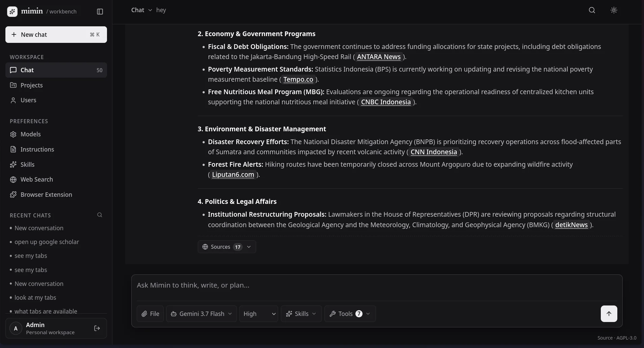Open the Tools 7 dropdown

(350, 314)
